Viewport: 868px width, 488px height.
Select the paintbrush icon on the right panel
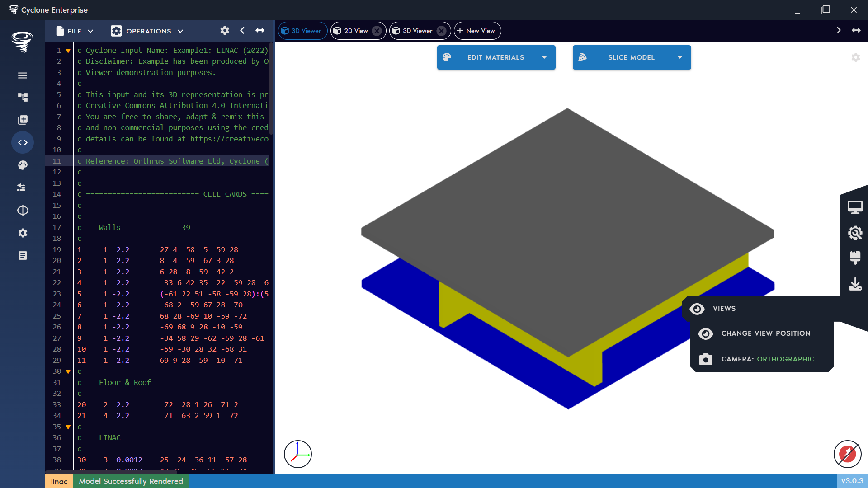pyautogui.click(x=855, y=258)
